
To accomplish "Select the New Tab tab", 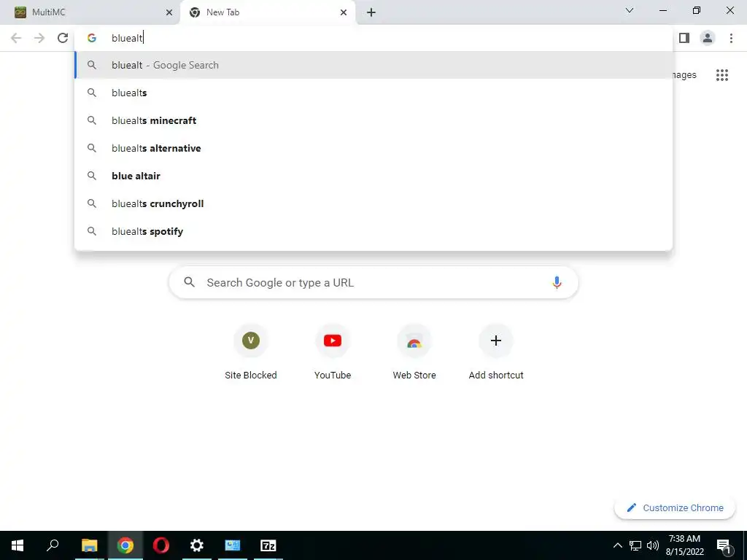I will point(268,12).
